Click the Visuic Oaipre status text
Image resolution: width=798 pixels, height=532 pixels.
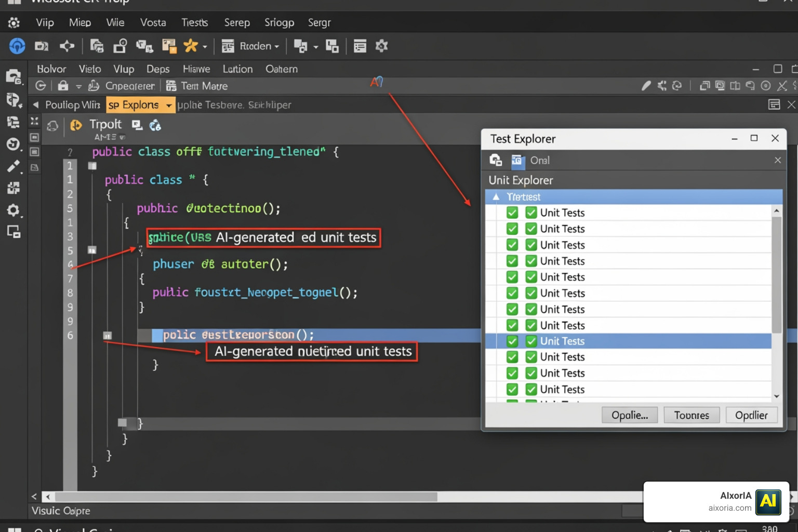[x=61, y=511]
